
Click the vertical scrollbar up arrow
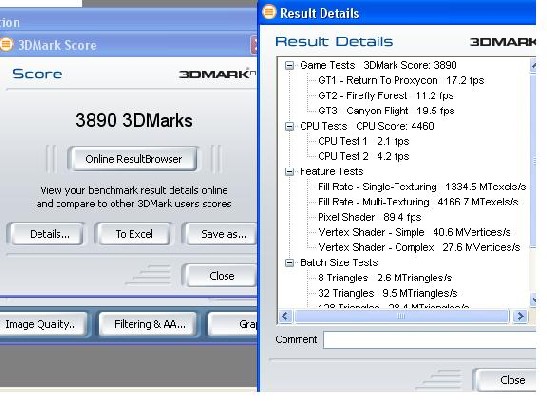tap(533, 65)
